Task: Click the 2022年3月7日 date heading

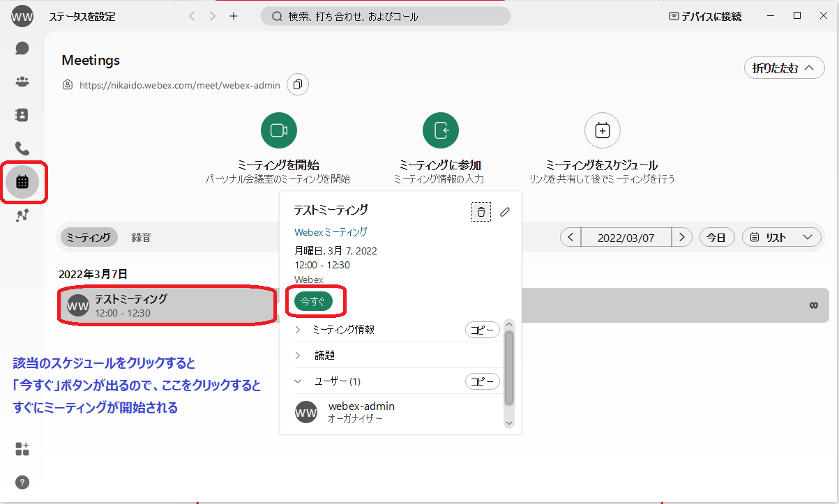Action: 93,275
